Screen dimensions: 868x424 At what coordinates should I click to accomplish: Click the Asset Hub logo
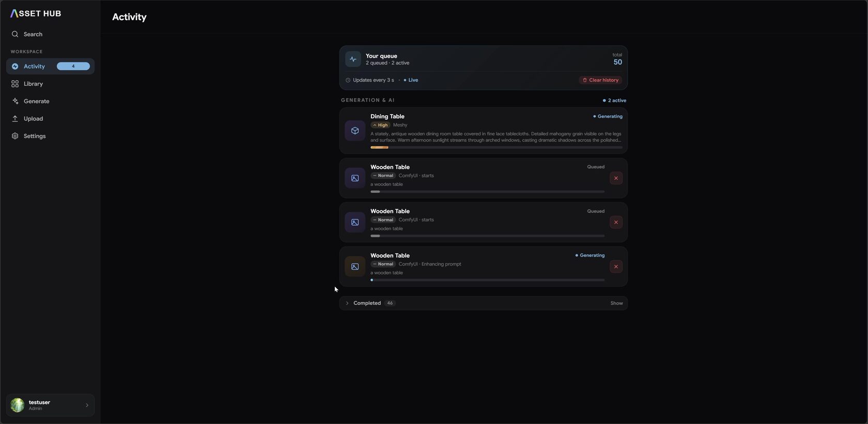pos(36,13)
